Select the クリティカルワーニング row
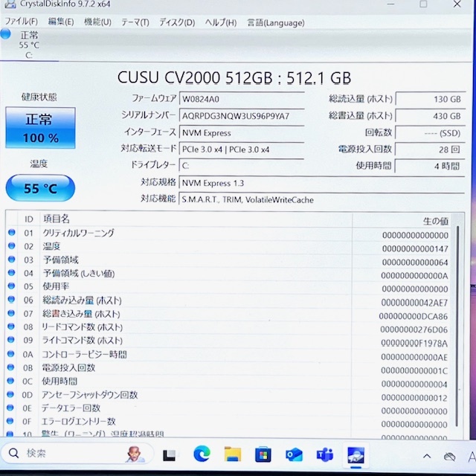This screenshot has height=476, width=476. [x=228, y=233]
